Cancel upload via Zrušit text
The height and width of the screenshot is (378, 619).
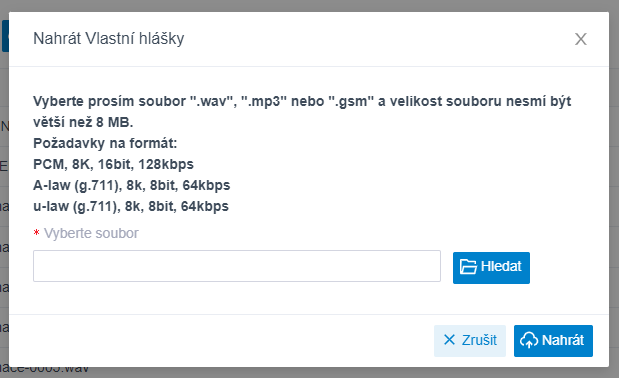[x=479, y=340]
